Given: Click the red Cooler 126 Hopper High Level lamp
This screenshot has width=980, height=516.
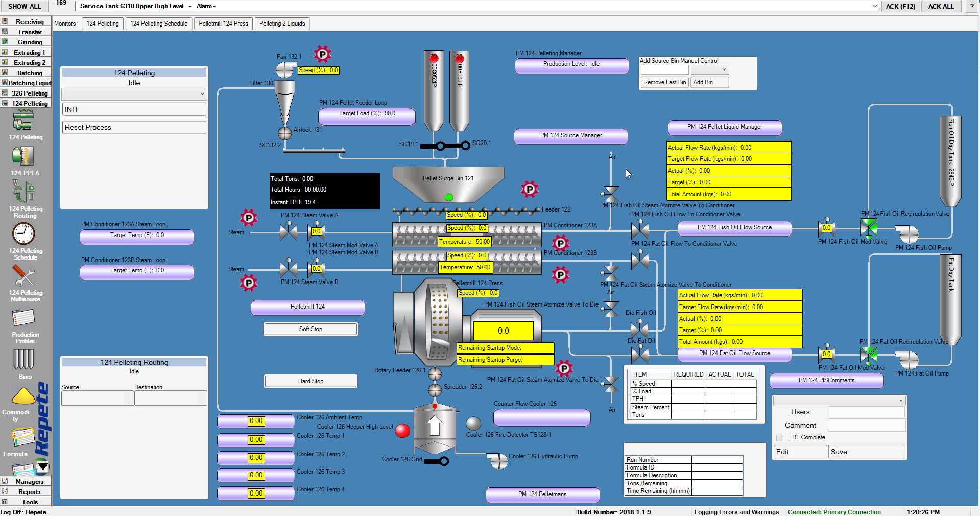Looking at the screenshot, I should point(402,431).
